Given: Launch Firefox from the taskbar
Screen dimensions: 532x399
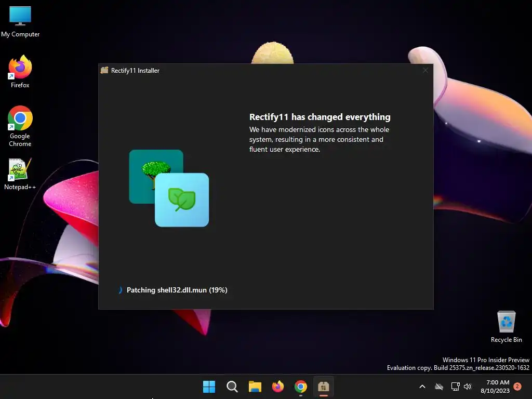Looking at the screenshot, I should [x=278, y=387].
